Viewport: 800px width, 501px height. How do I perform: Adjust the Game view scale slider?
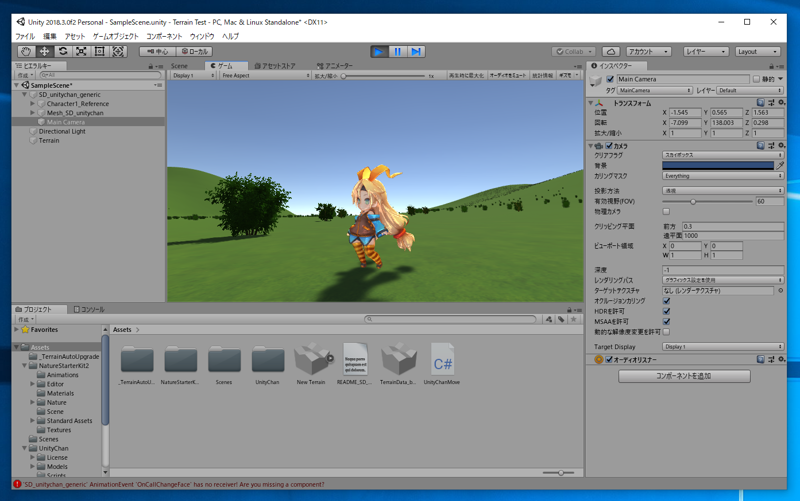click(x=384, y=76)
